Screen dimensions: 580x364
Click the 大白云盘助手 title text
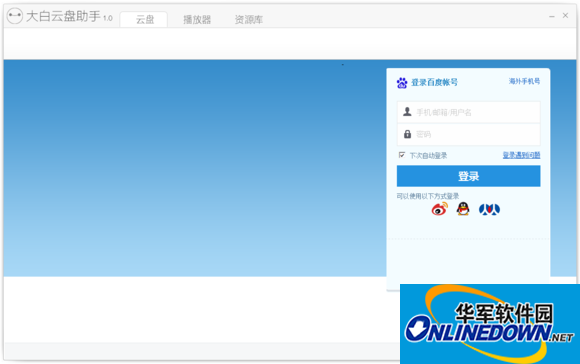[63, 16]
